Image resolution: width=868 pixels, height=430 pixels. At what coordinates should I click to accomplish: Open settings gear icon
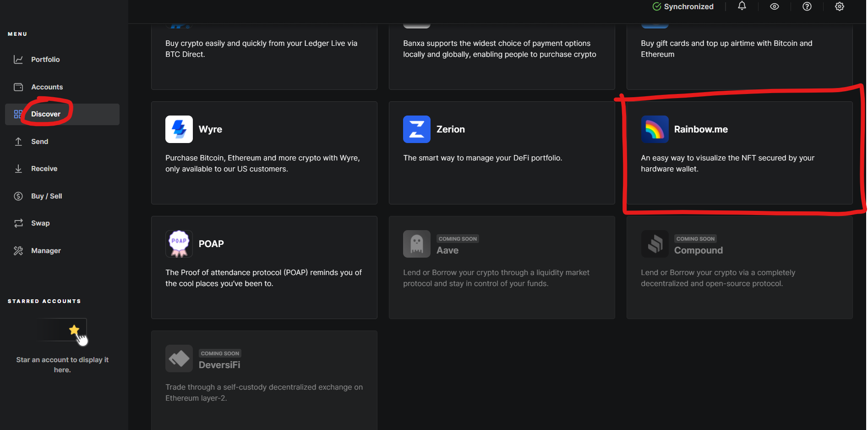click(839, 6)
